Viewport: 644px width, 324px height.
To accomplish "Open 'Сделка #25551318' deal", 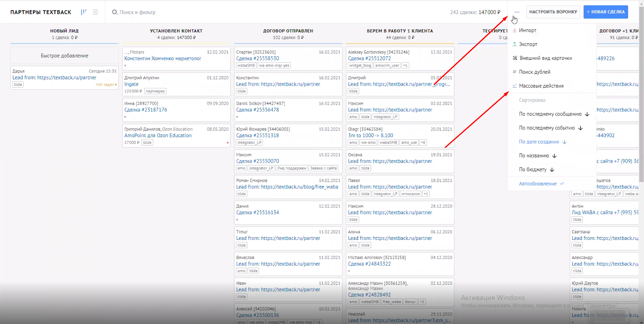I will pos(258,136).
